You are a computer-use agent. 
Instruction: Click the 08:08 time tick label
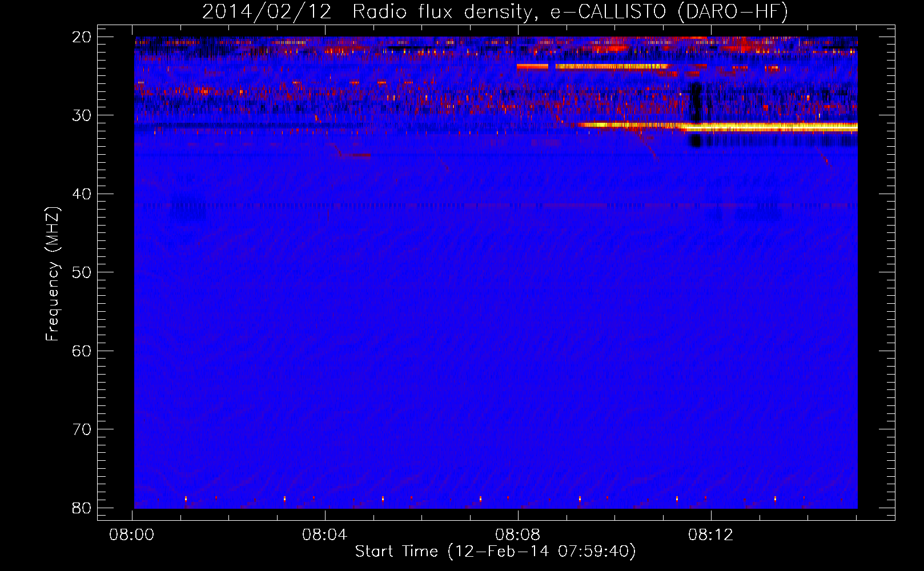point(518,534)
